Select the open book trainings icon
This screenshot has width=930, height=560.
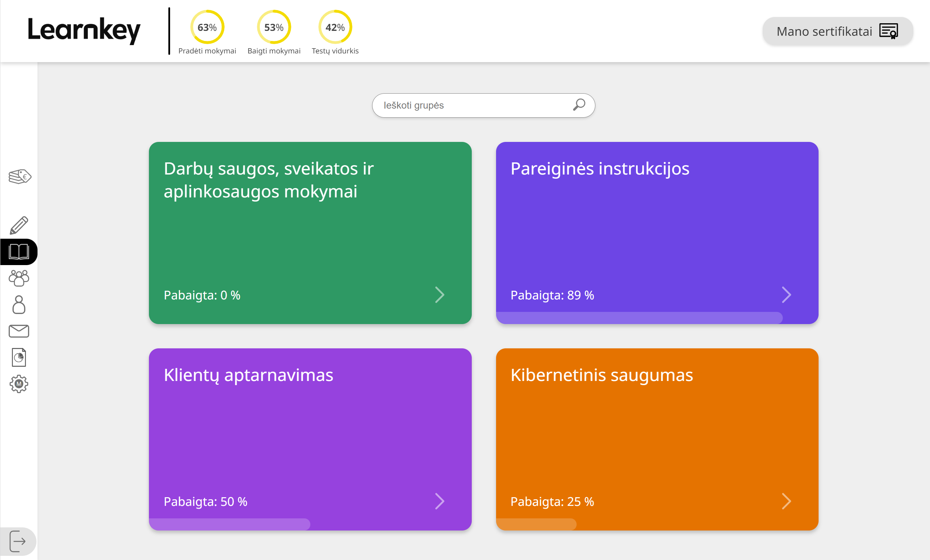pyautogui.click(x=19, y=252)
